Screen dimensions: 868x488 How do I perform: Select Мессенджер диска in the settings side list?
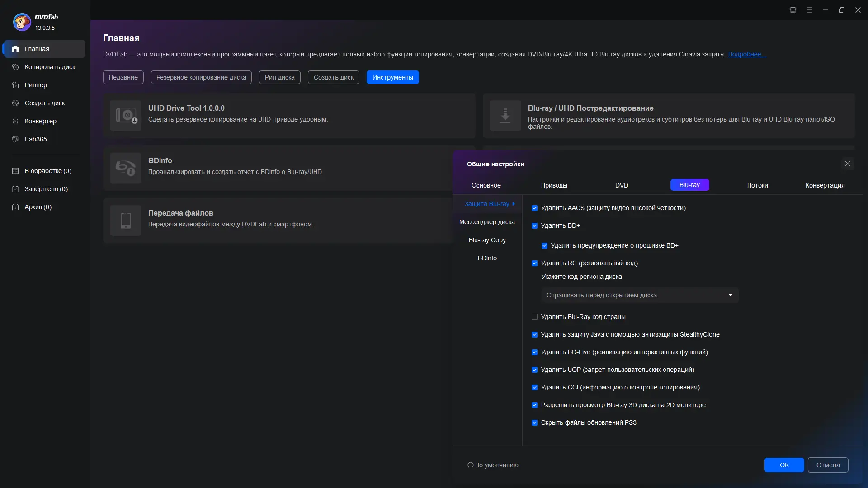tap(487, 222)
